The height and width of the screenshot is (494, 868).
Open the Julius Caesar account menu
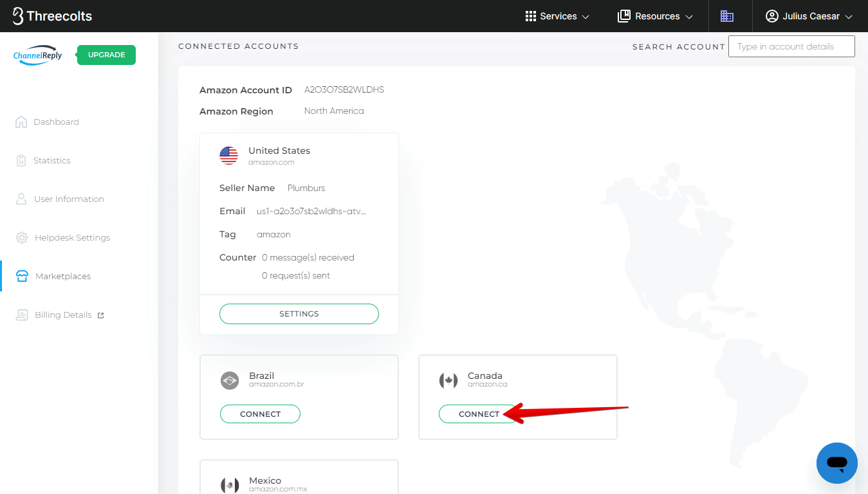point(809,16)
